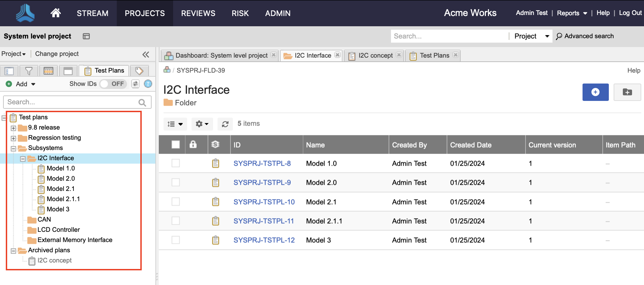Open the Tags icon
This screenshot has height=285, width=644.
click(139, 71)
